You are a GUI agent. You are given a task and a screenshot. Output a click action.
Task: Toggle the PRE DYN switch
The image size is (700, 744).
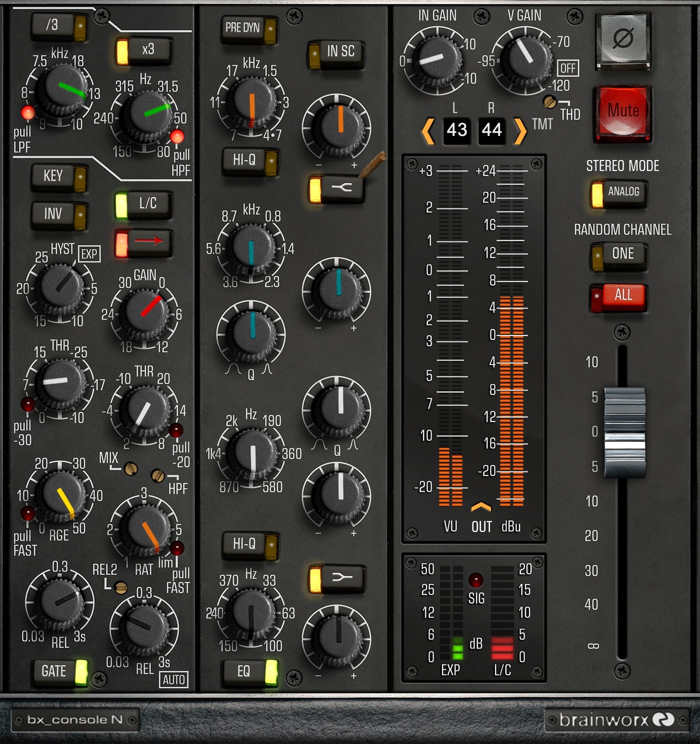249,29
